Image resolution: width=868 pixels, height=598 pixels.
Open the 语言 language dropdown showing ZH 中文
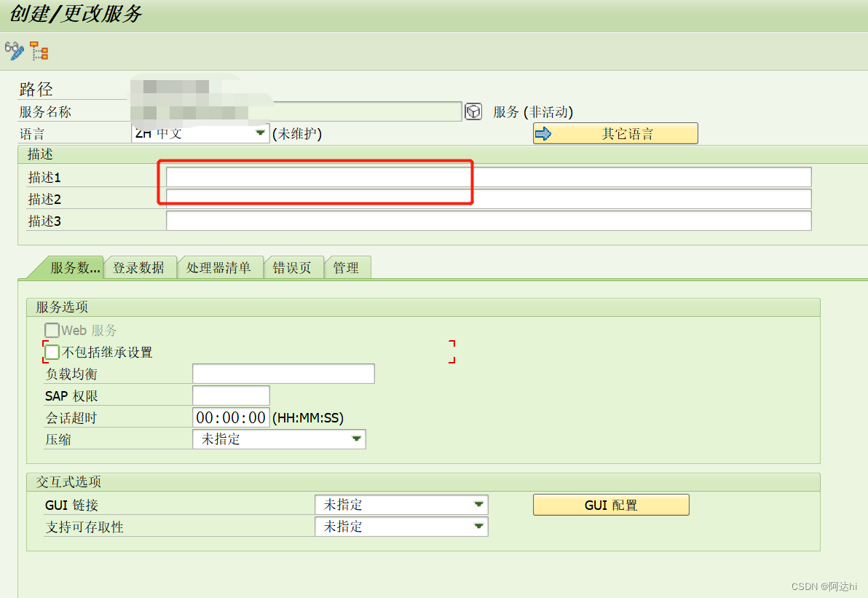(260, 133)
